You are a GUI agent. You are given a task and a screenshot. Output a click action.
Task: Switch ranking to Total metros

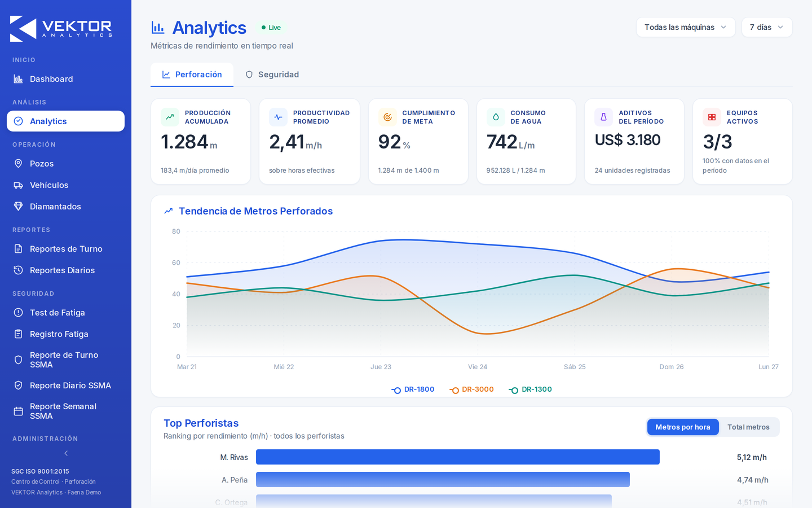[748, 427]
